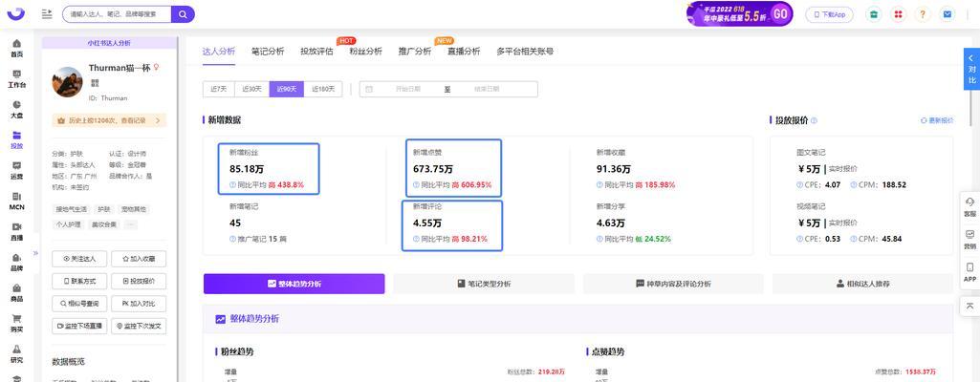Collapse the sidebar with the menu toggle icon
980x382 pixels.
pyautogui.click(x=46, y=13)
